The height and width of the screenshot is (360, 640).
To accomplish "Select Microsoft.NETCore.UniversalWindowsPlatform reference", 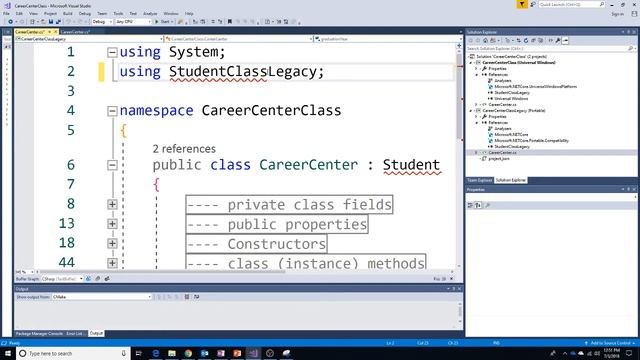I will (x=535, y=87).
